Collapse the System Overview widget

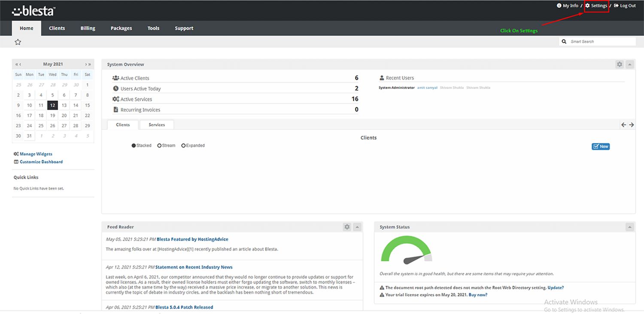click(629, 64)
